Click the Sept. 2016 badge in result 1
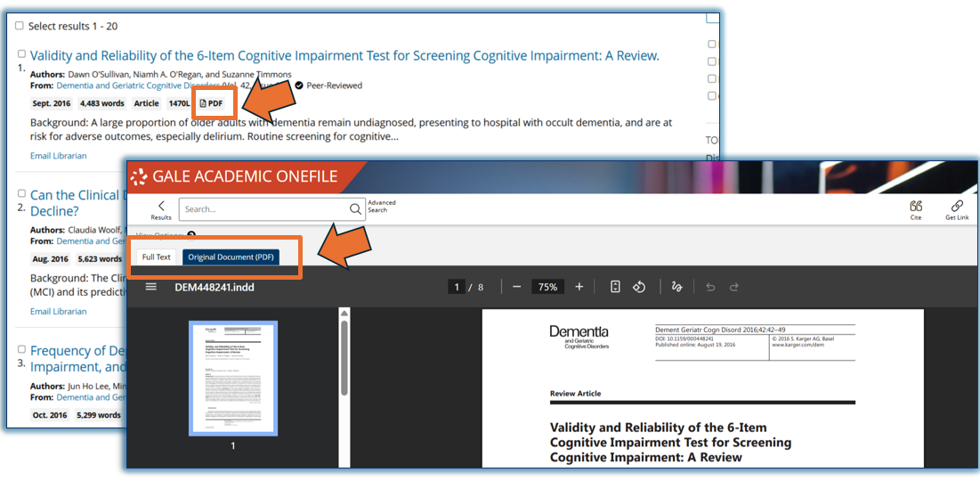The width and height of the screenshot is (980, 489). tap(52, 103)
